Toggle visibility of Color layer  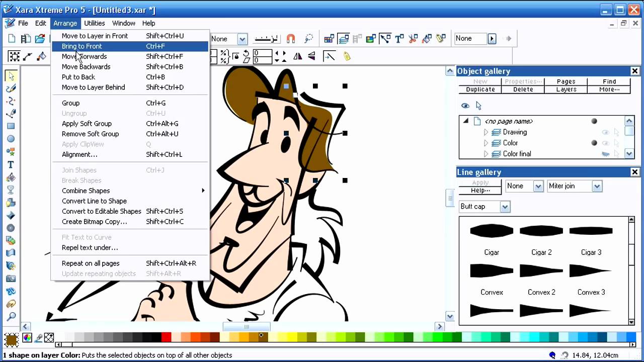[606, 143]
